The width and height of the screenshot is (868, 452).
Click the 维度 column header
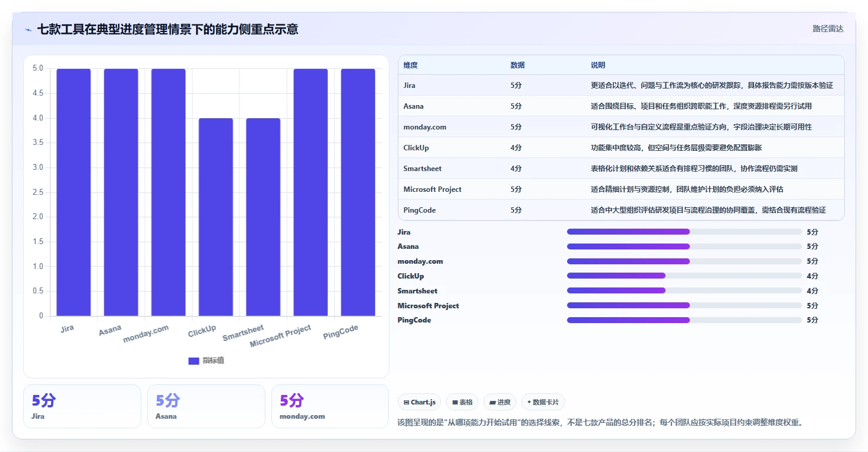pyautogui.click(x=410, y=65)
